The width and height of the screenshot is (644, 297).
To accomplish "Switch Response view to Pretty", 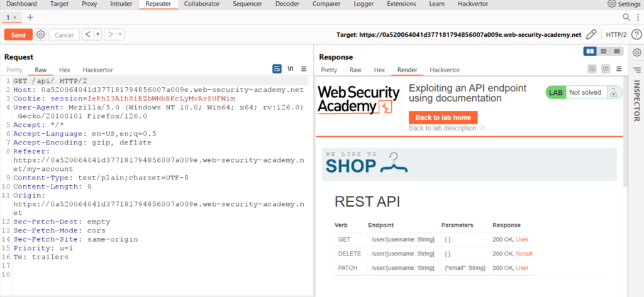I will (x=329, y=70).
